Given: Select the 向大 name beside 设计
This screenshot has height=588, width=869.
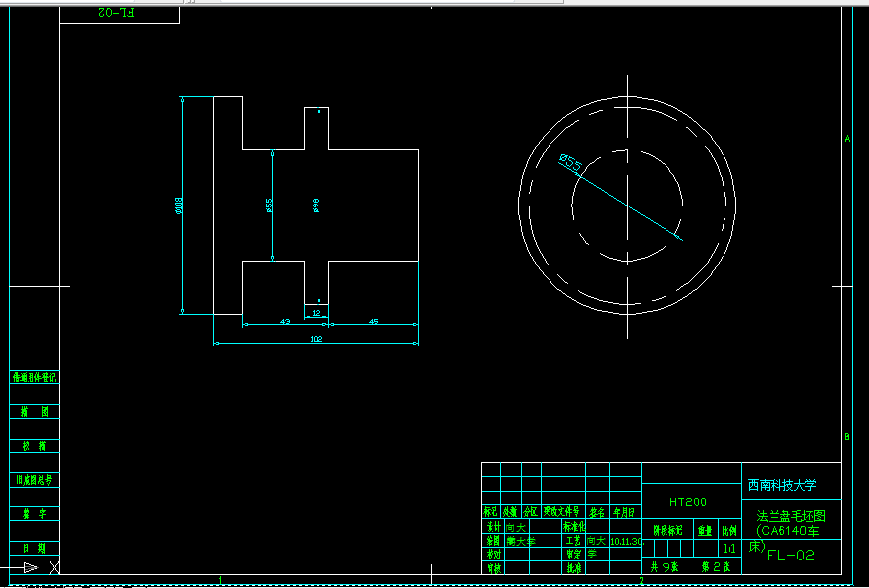Looking at the screenshot, I should point(515,527).
